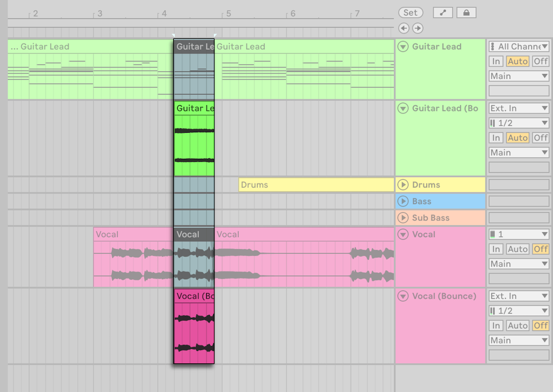Unfold the Drums track

tap(403, 185)
